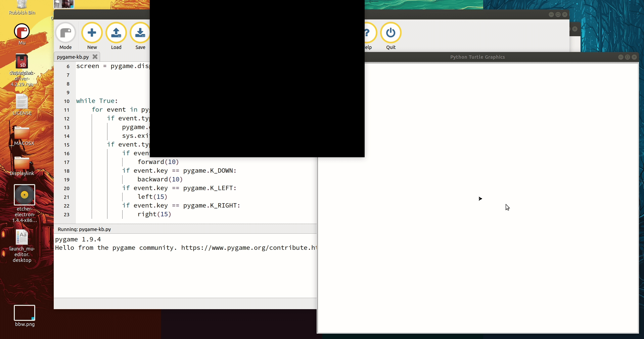
Task: Open the __MACOSX folder on desktop
Action: point(22,136)
